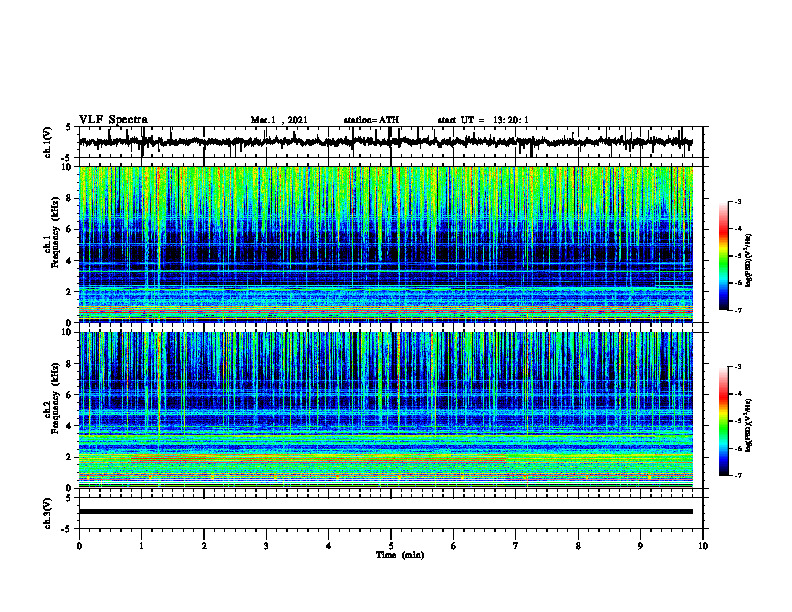
Task: Click time-axis tick label "9" at the bottom
Action: click(640, 546)
